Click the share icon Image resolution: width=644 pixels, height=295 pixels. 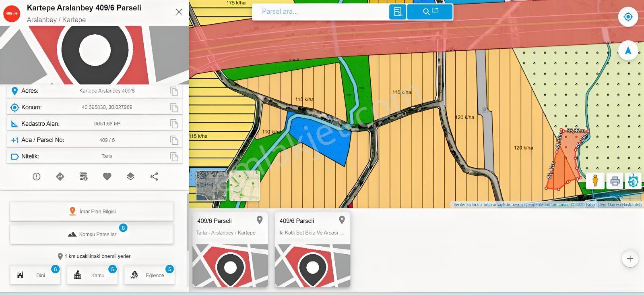click(x=154, y=177)
